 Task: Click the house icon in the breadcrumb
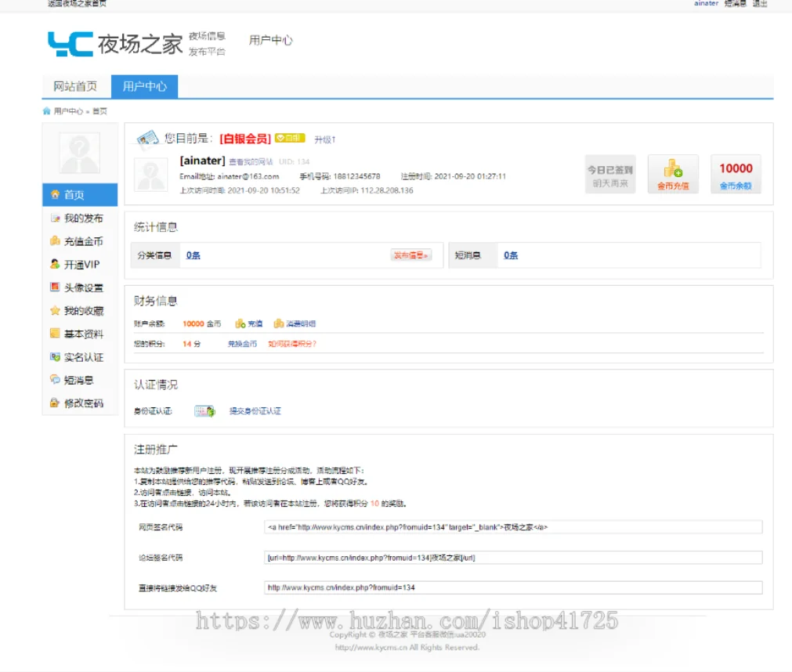point(47,111)
